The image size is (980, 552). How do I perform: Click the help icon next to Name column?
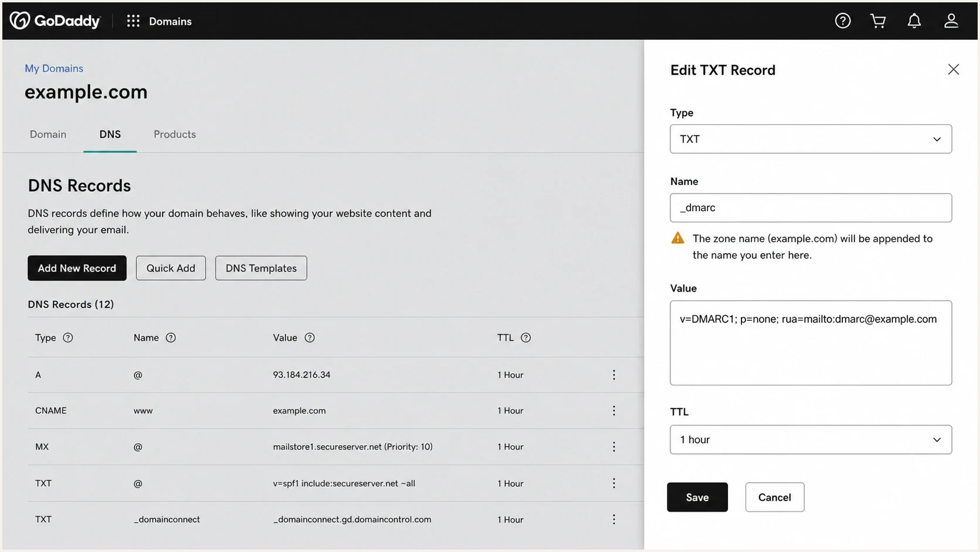click(x=171, y=338)
